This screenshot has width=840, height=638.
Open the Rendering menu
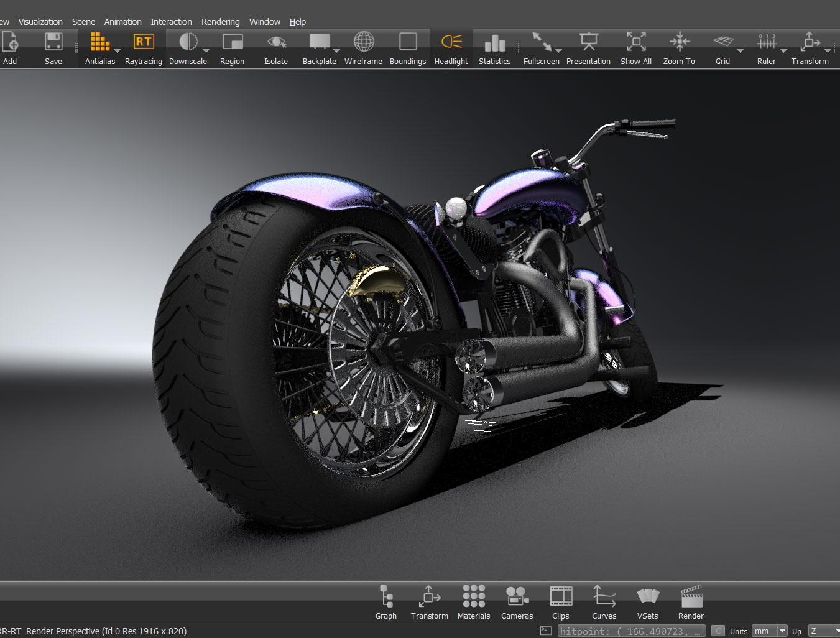point(220,22)
